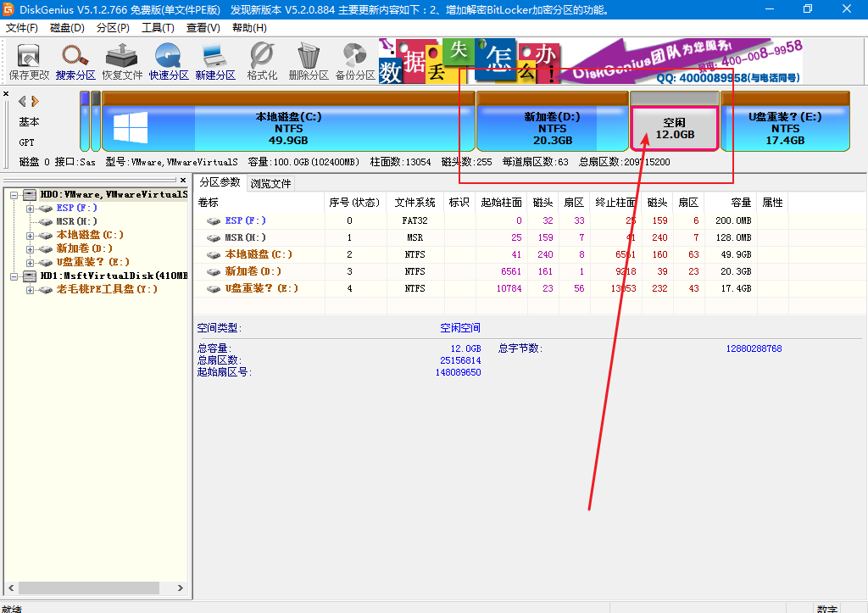Expand the 老毛桃PE工具盘(Y:) tree node
Screen dimensions: 868x613
point(30,290)
